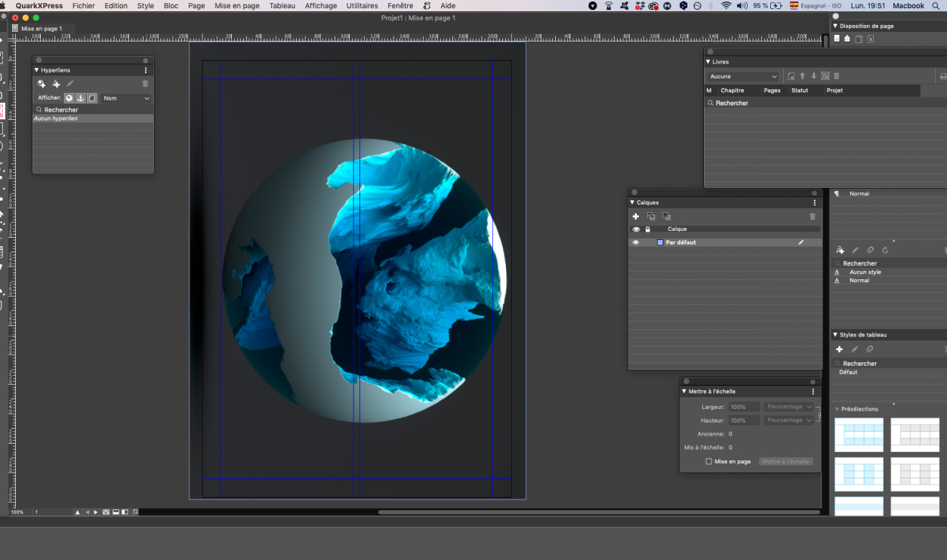947x560 pixels.
Task: Open Mettre à l'échelle options menu
Action: click(x=813, y=392)
